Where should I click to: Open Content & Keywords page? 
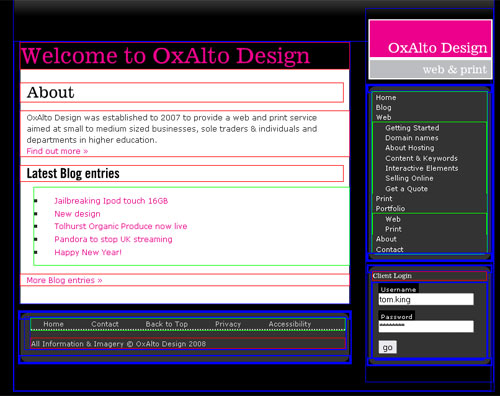tap(421, 158)
